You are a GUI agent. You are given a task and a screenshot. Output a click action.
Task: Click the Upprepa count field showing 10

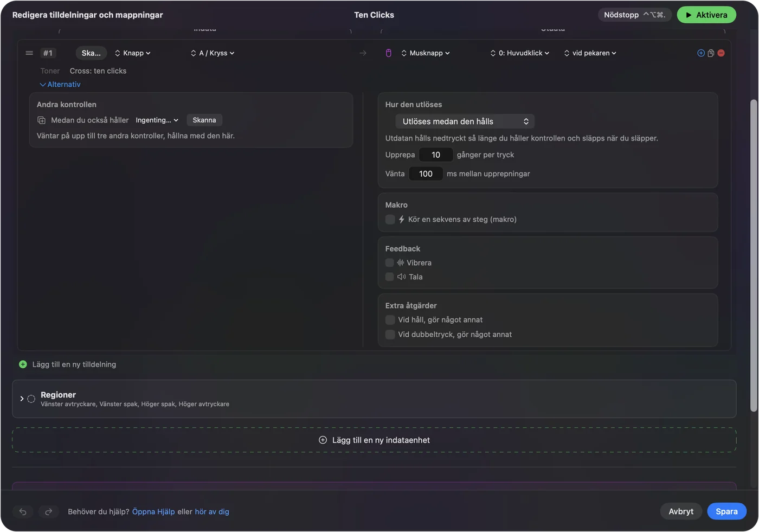click(x=436, y=155)
